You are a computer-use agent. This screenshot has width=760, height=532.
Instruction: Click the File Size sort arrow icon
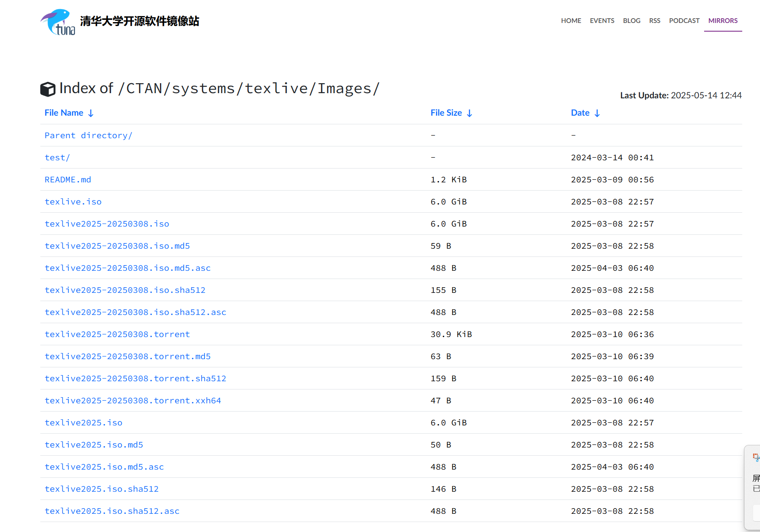(x=469, y=114)
